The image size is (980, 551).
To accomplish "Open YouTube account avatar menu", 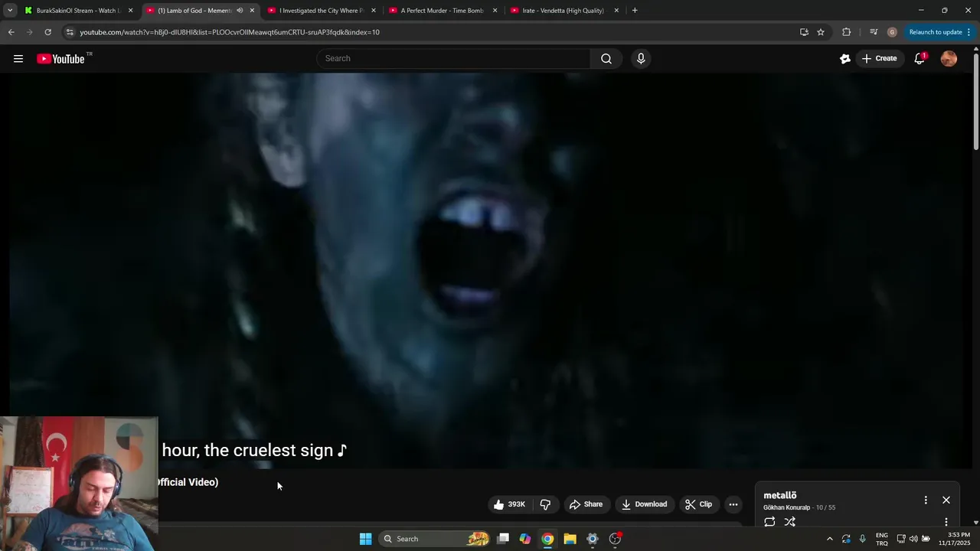I will tap(949, 59).
